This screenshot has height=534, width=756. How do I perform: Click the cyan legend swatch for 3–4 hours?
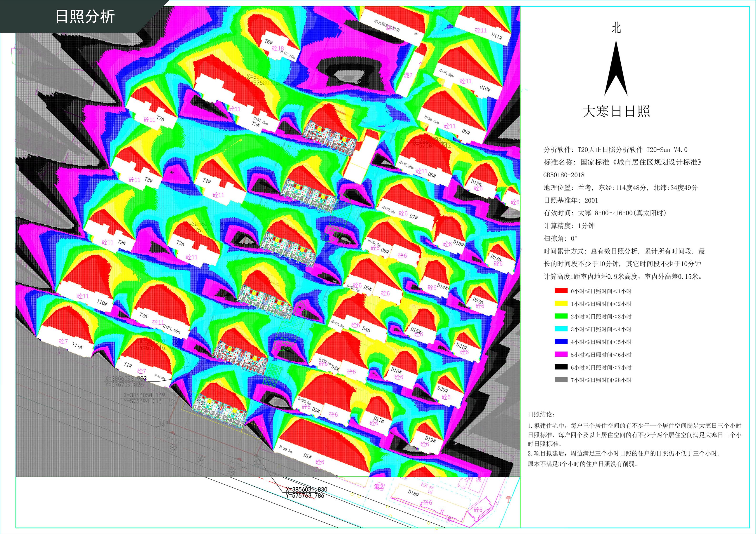561,329
